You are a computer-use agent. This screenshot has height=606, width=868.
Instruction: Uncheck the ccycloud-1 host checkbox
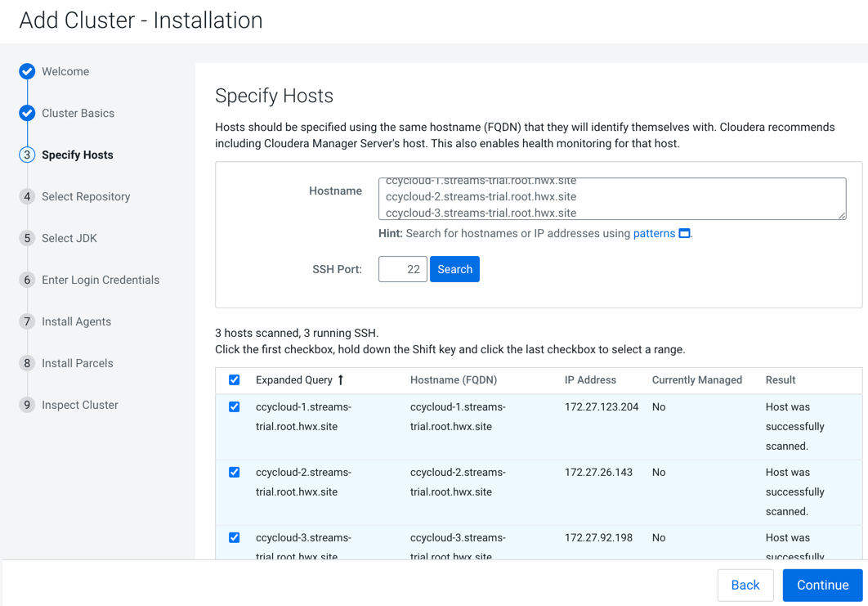pos(235,407)
